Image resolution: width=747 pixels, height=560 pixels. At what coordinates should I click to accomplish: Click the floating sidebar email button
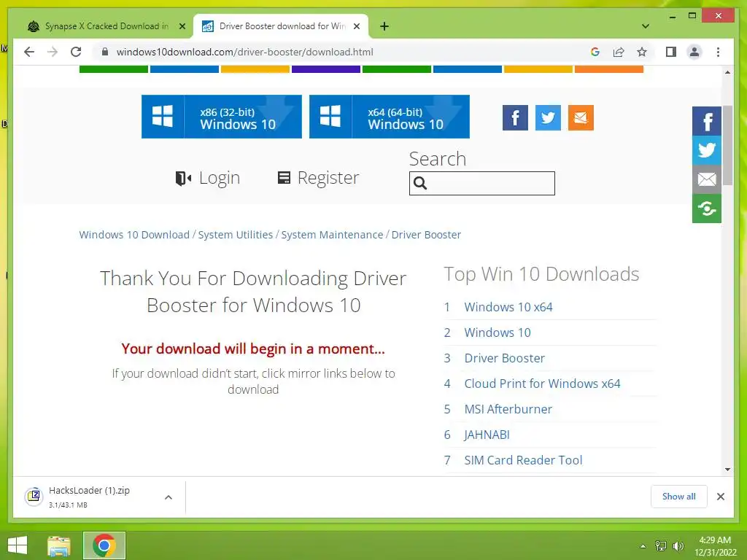pyautogui.click(x=706, y=179)
